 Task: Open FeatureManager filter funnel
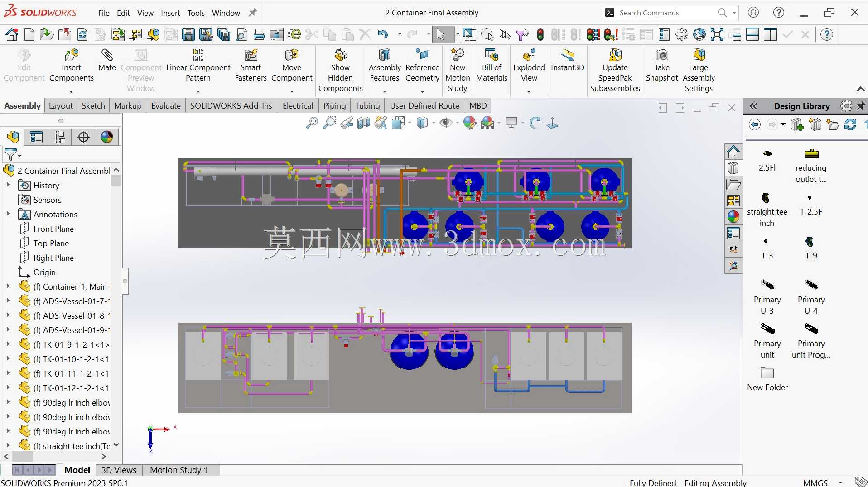pyautogui.click(x=11, y=155)
